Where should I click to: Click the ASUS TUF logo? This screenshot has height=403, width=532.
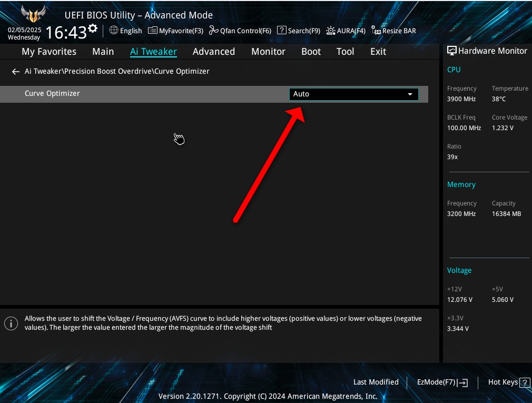point(33,14)
